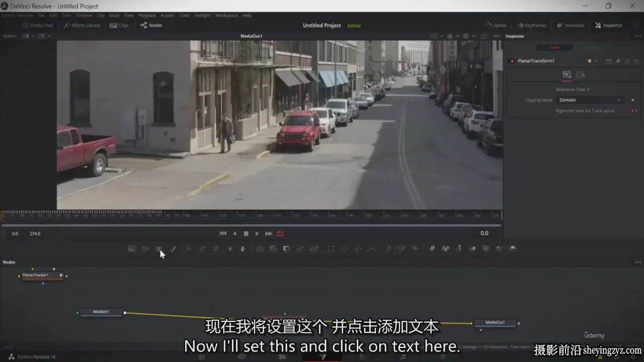Viewport: 644px width, 362px height.
Task: Jump to first frame button
Action: click(223, 233)
